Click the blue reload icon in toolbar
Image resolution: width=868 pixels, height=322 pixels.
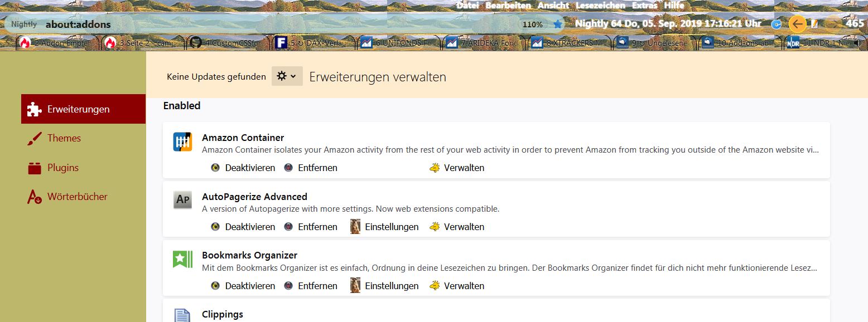pyautogui.click(x=777, y=24)
